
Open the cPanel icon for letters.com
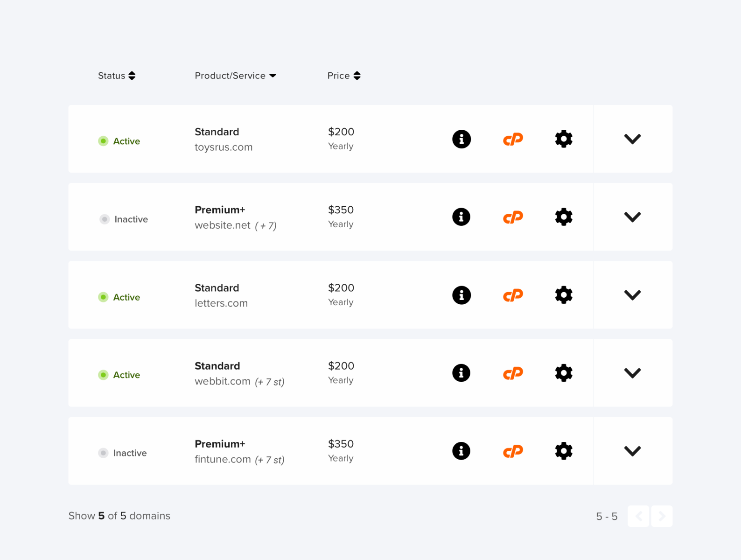point(513,295)
